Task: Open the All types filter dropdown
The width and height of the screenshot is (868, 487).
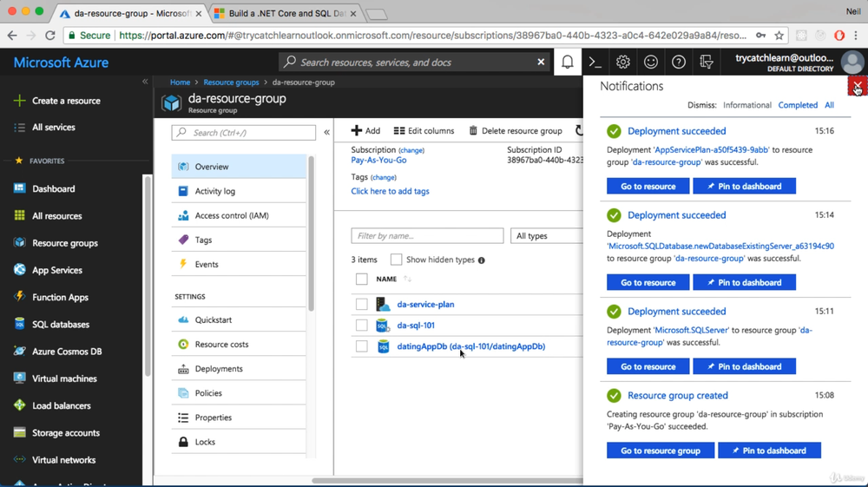Action: pyautogui.click(x=547, y=236)
